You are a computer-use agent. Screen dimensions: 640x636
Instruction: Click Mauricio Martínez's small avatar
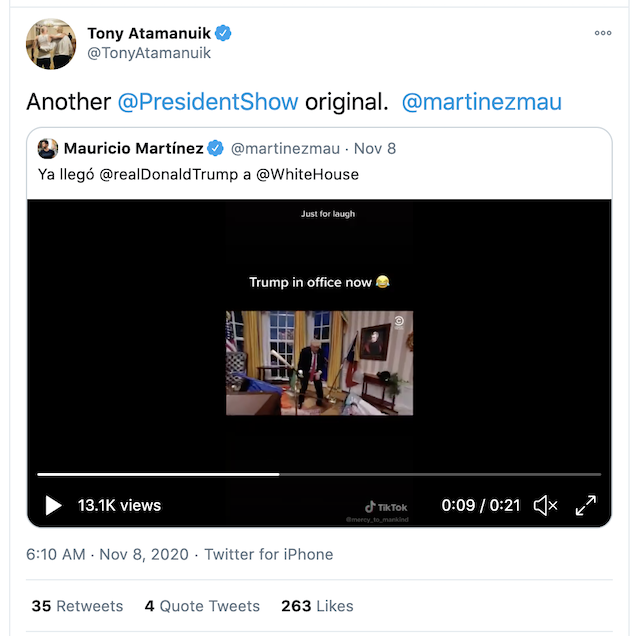pos(47,149)
